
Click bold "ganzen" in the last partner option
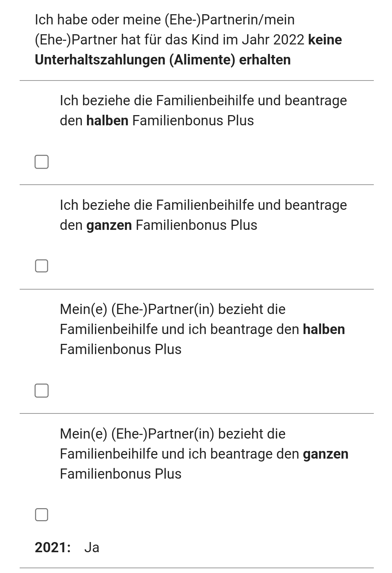tap(326, 454)
